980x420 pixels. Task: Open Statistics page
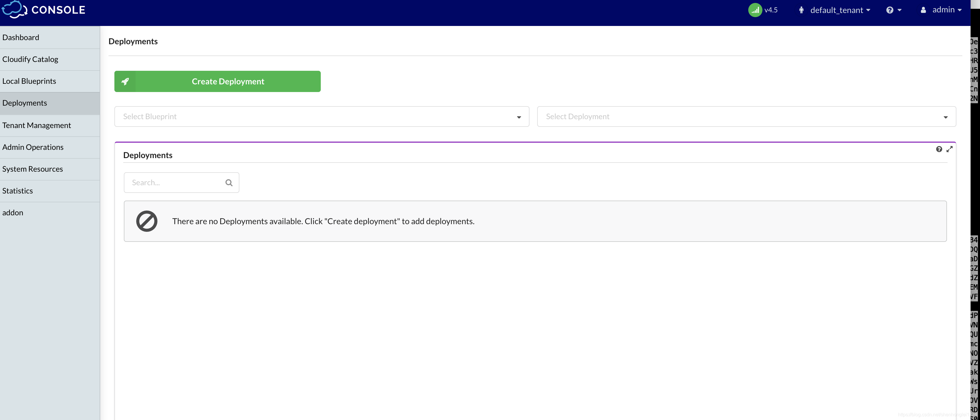50,191
